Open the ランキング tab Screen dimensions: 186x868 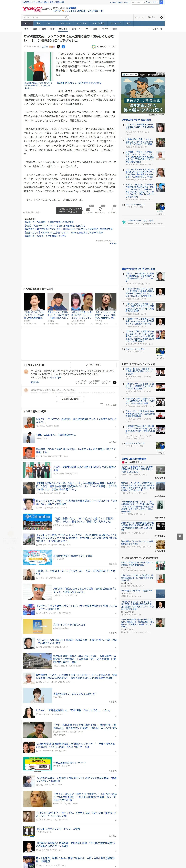[115, 24]
